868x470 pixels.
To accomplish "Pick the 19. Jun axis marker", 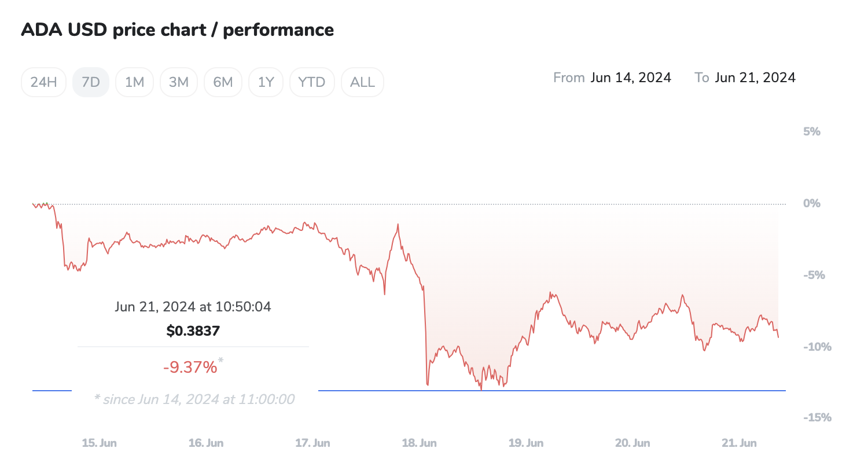I will pyautogui.click(x=526, y=443).
